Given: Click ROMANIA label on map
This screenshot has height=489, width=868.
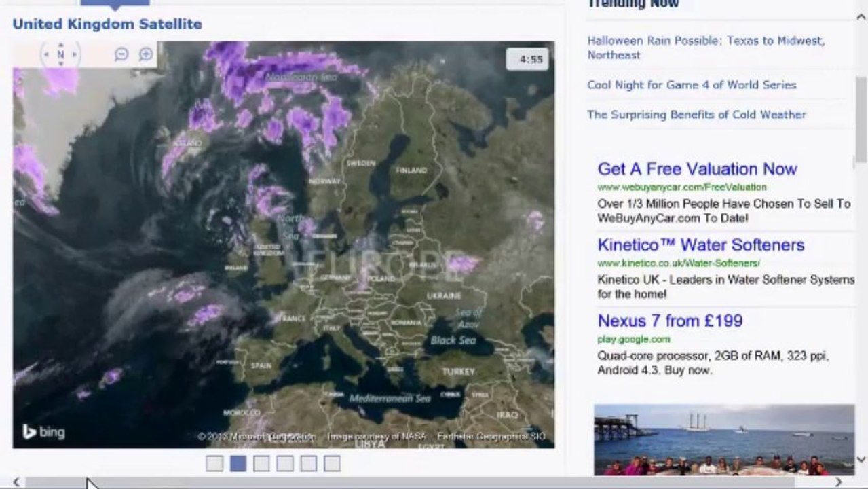Looking at the screenshot, I should click(407, 322).
